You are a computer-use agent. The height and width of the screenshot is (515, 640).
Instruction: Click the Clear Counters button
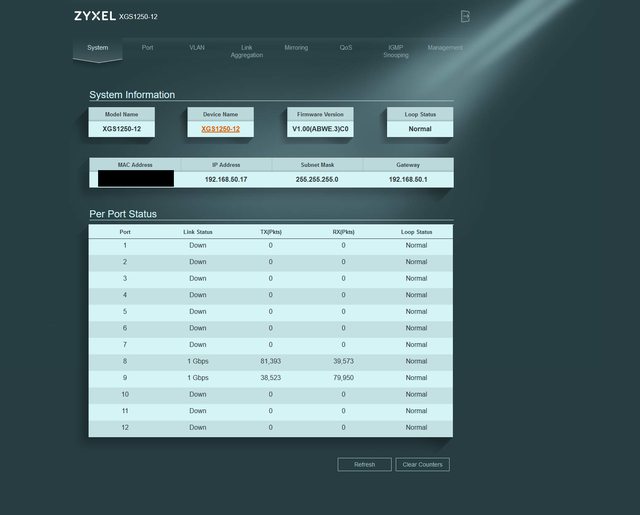[x=422, y=464]
